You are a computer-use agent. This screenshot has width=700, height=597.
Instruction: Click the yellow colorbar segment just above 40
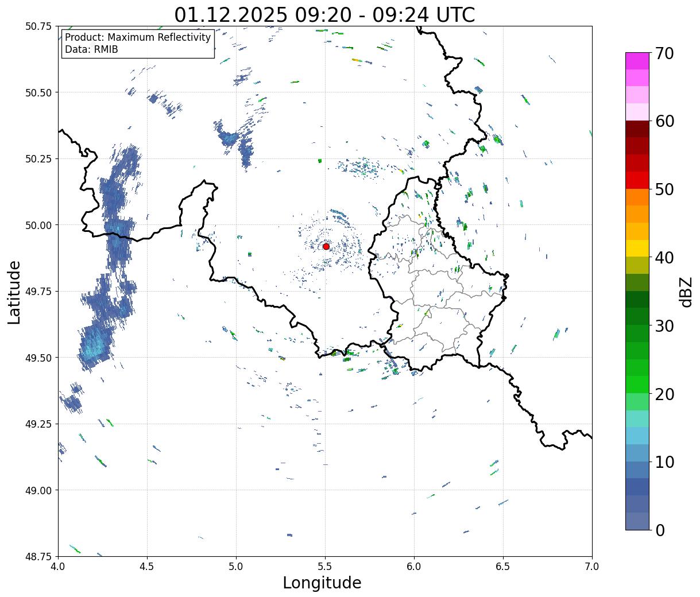(637, 249)
